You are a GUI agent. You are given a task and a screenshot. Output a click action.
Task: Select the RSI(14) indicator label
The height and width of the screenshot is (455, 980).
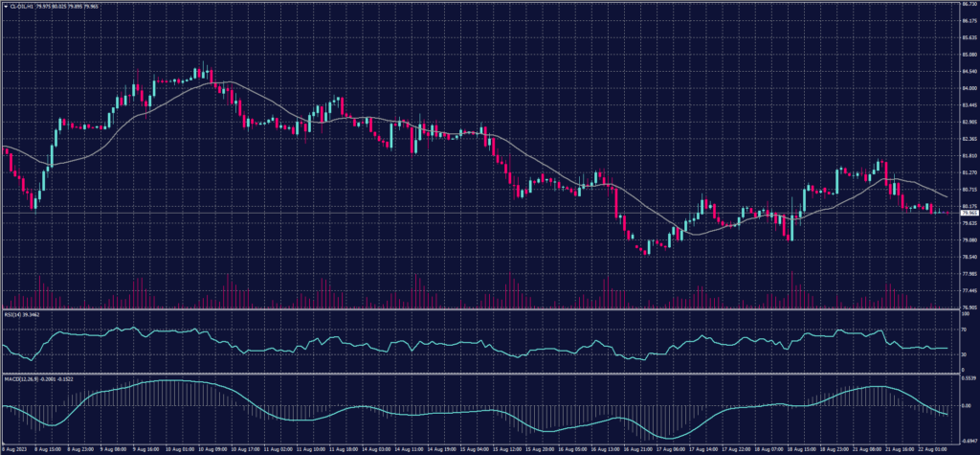tap(13, 313)
